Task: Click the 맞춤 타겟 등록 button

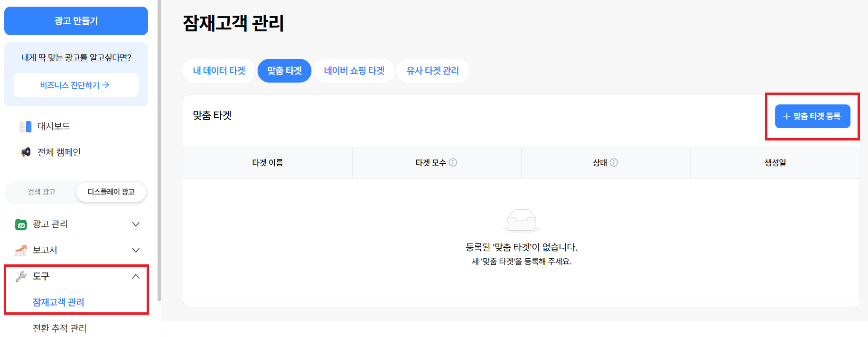Action: coord(812,116)
